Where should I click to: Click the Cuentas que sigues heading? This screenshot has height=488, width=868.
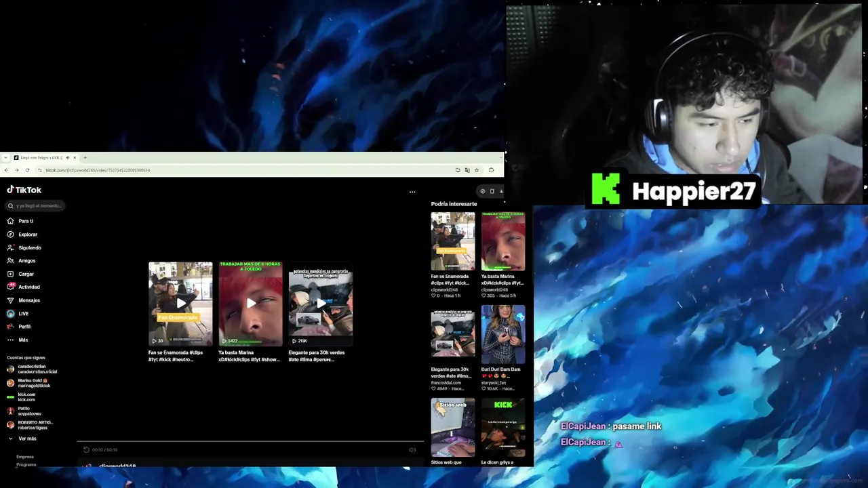[x=26, y=357]
